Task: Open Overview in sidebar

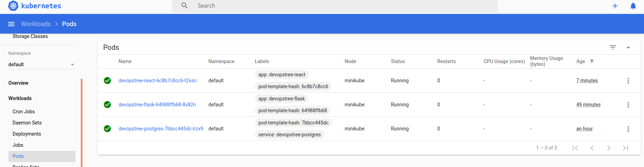Action: 19,83
